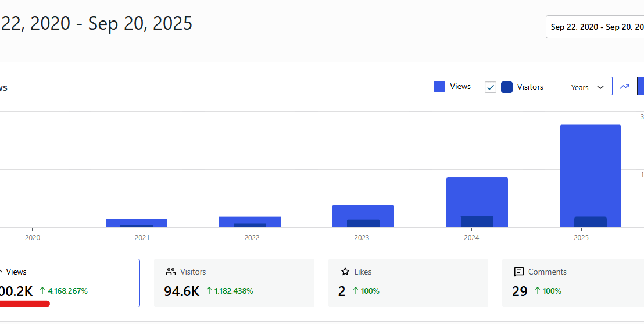Select the Visitors stats tab

234,283
